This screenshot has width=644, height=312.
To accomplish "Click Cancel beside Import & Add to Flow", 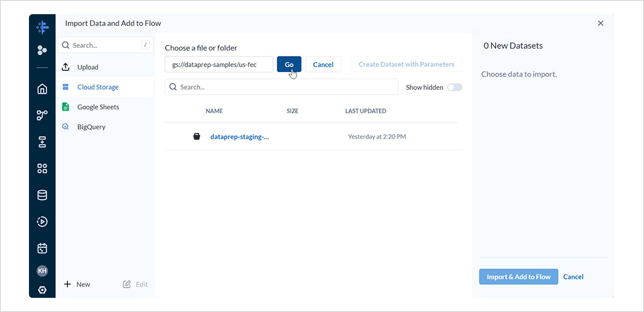I will 573,277.
